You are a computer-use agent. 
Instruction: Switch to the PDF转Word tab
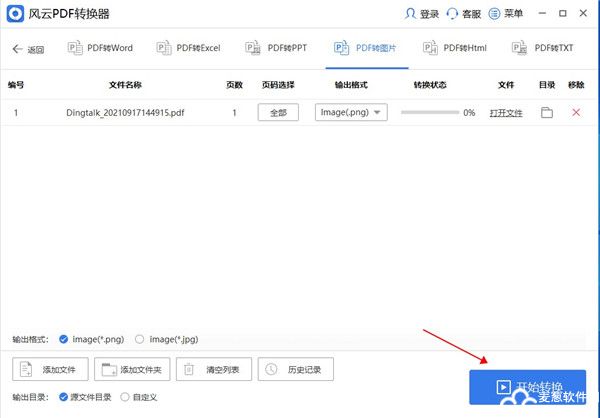tap(100, 48)
